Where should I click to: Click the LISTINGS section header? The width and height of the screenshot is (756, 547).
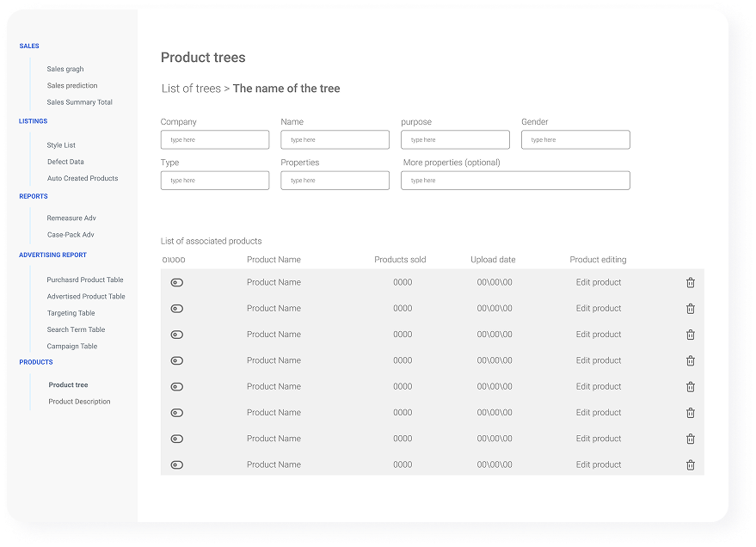[33, 121]
